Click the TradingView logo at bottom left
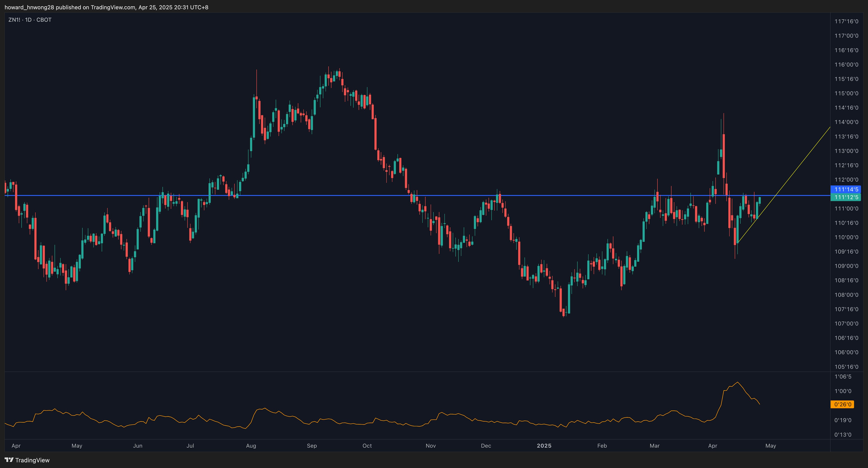This screenshot has height=468, width=868. pos(27,460)
